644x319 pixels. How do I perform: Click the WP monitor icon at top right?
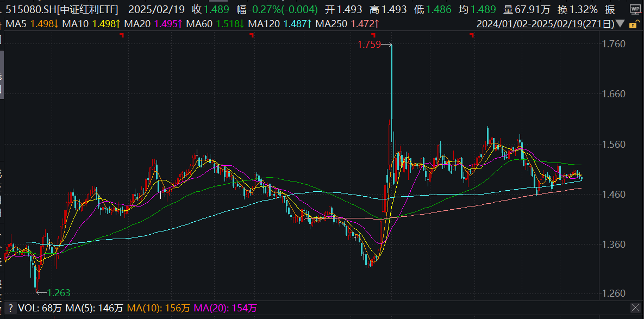point(635,10)
